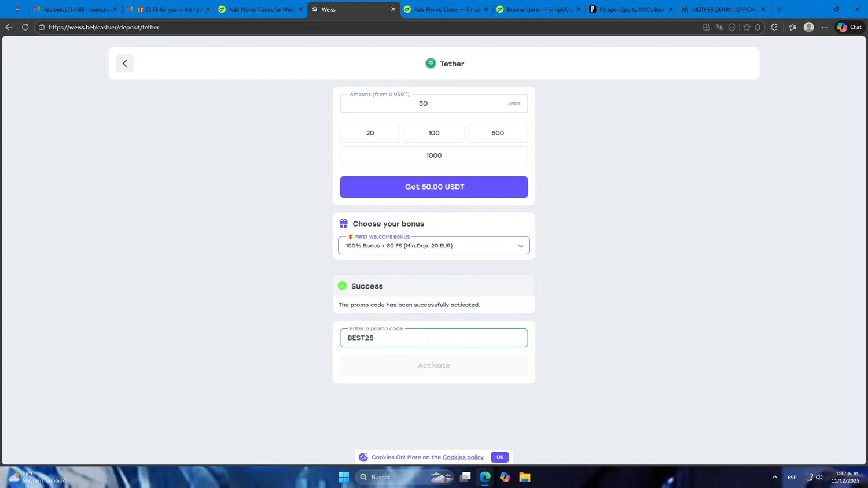Open clock and date in taskbar
Screen dimensions: 868x488
click(845, 477)
